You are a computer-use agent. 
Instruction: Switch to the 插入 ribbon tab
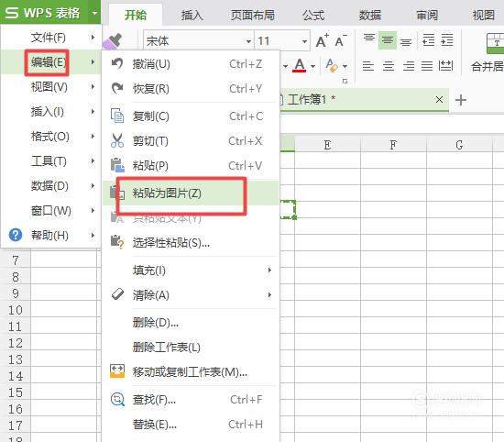192,15
